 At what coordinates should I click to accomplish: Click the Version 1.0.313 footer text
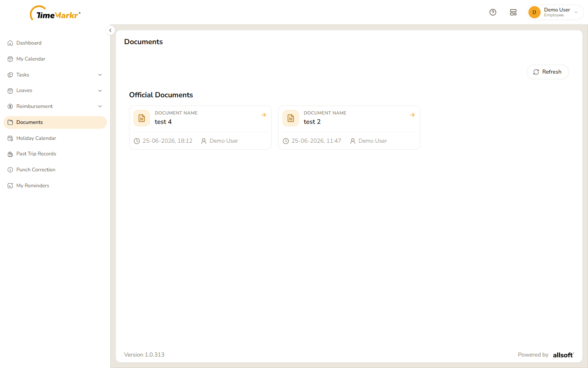[144, 355]
